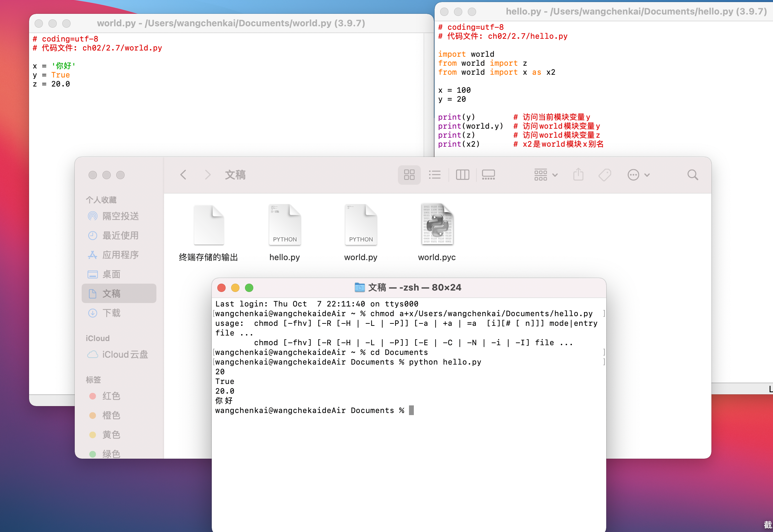The height and width of the screenshot is (532, 773).
Task: Select the hello.py file icon
Action: pos(284,225)
